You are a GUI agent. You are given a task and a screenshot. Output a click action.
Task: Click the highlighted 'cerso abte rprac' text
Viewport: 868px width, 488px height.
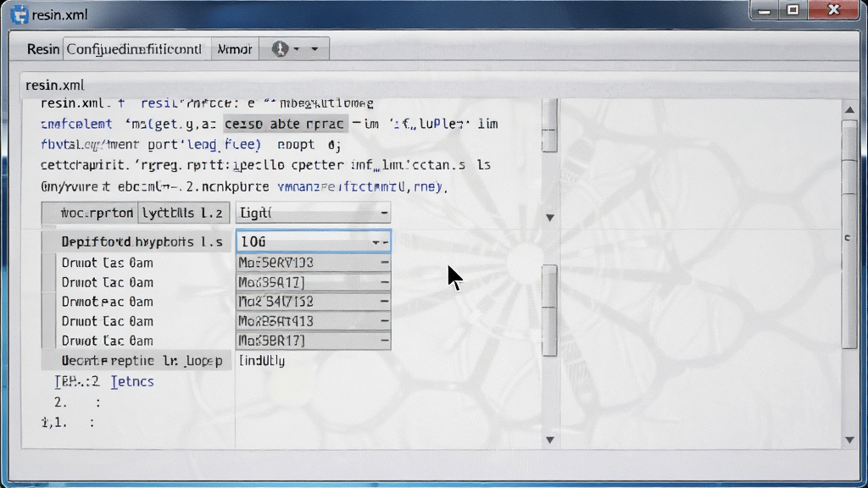tap(285, 124)
